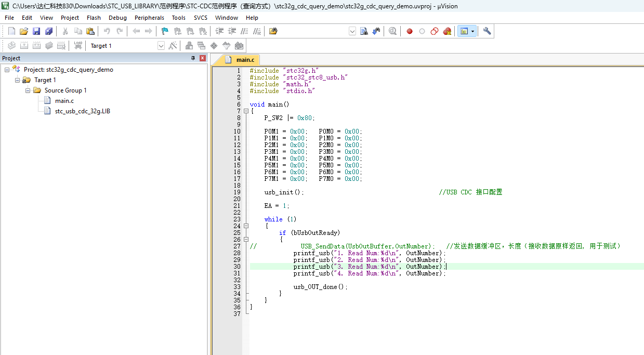Save the current file via toolbar

(x=36, y=31)
